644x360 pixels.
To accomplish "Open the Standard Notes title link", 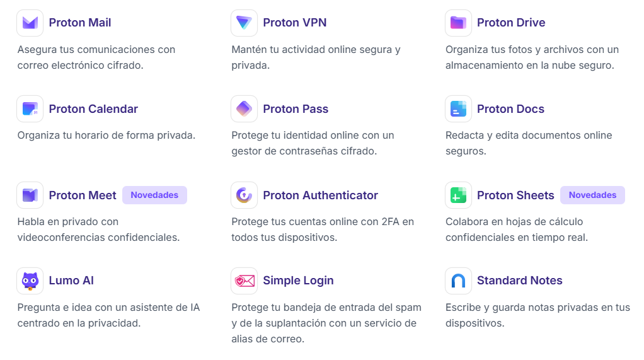I will (x=520, y=281).
